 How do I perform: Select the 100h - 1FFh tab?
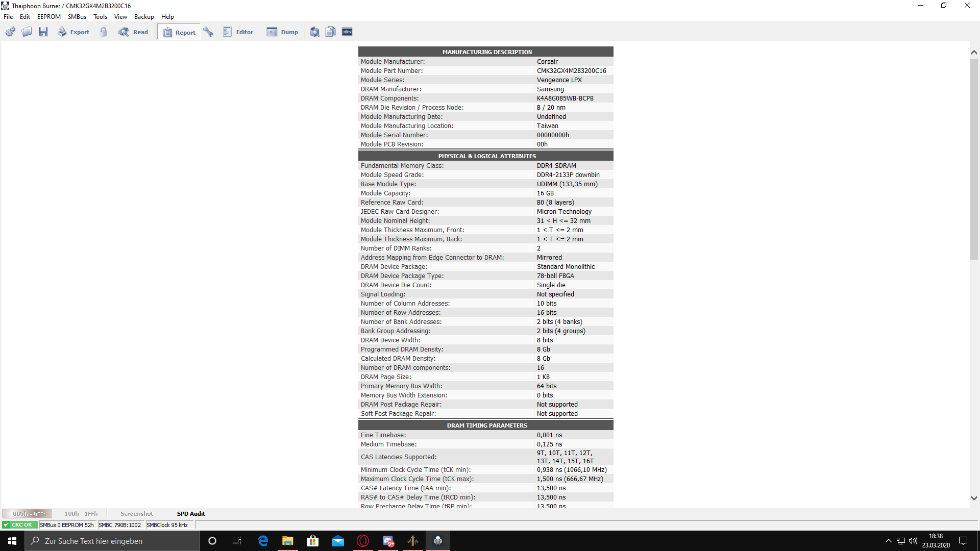81,514
